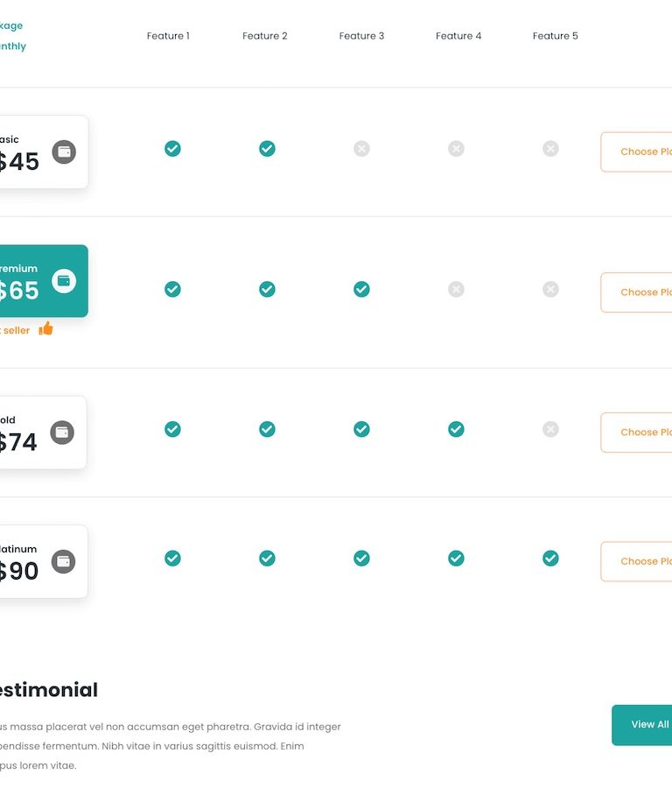Screen dimensions: 672x788
Task: Open View All testimonials button
Action: point(642,725)
